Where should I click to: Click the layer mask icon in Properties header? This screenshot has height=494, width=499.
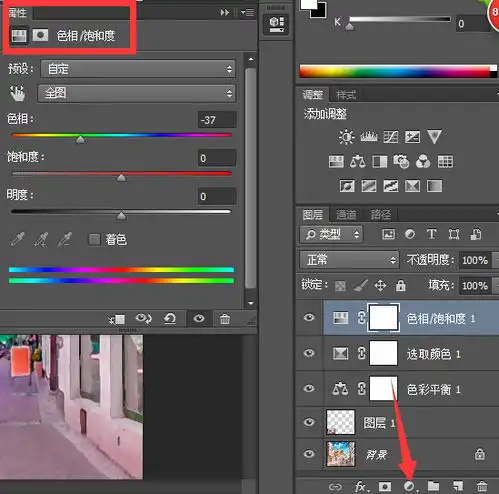tap(40, 35)
